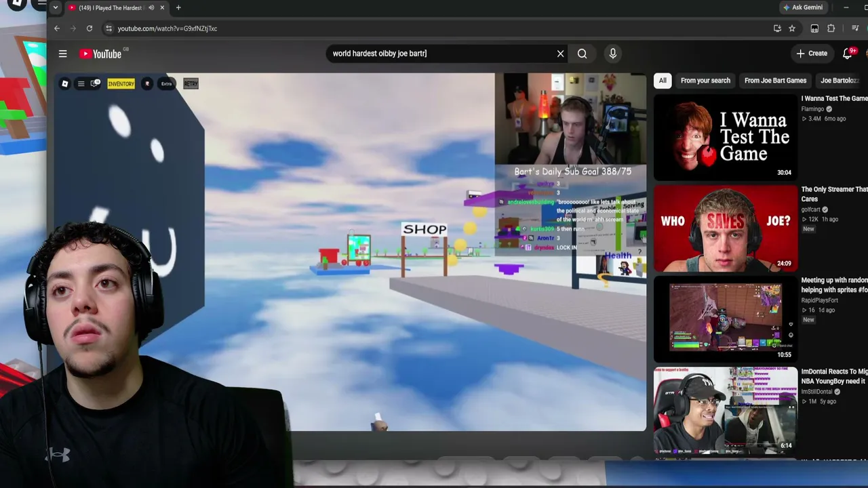Select the 'I Played The Hardest' tab
Viewport: 868px width, 488px height.
point(110,7)
